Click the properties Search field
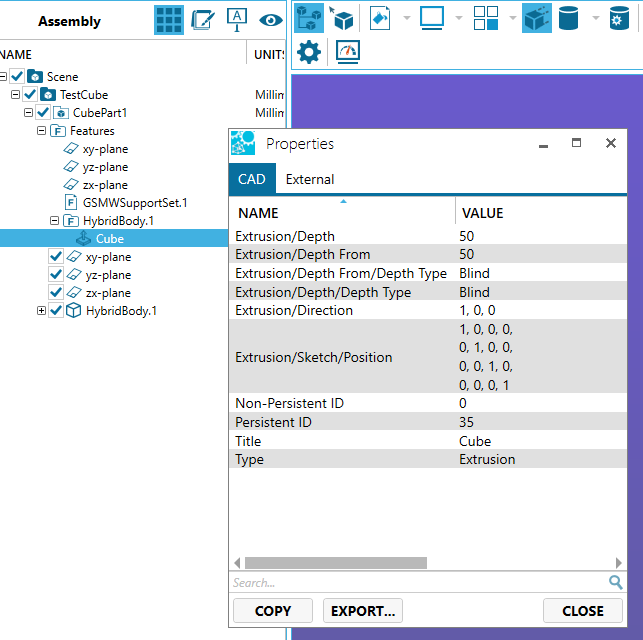Image resolution: width=643 pixels, height=640 pixels. point(418,582)
